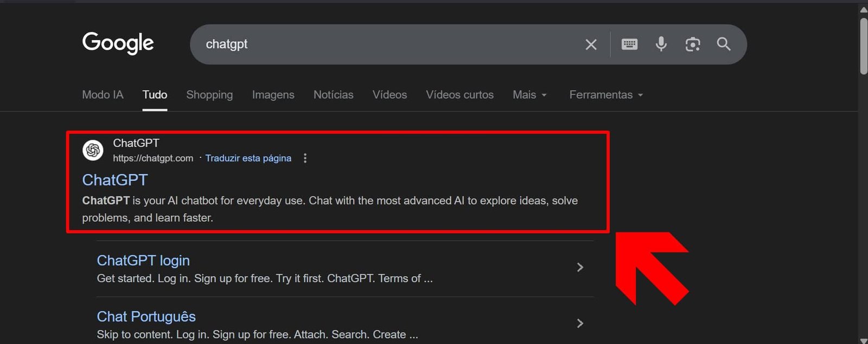Open the three-dot menu beside the ChatGPT result
Viewport: 868px width, 344px height.
pos(305,158)
